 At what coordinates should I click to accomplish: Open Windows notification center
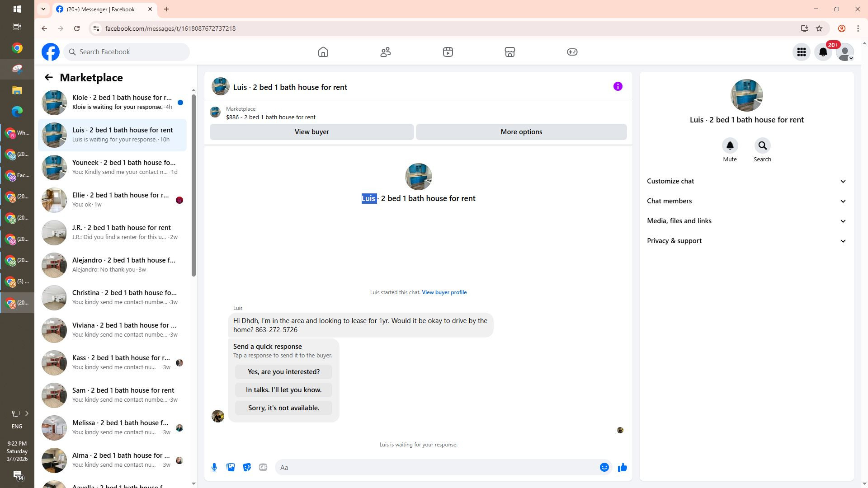click(x=17, y=475)
